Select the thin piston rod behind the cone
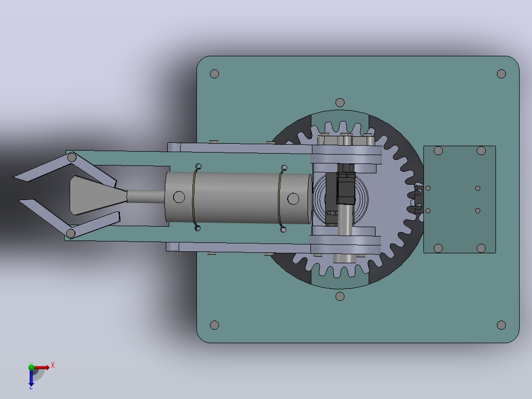 [x=146, y=196]
